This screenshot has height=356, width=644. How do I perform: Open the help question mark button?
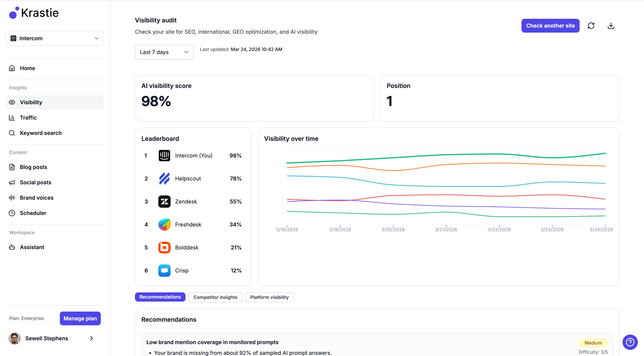[630, 342]
